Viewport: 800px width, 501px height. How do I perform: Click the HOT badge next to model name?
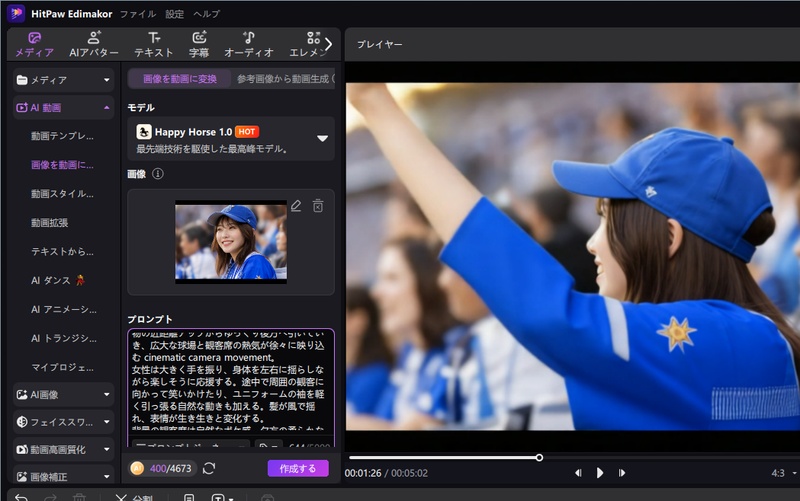pyautogui.click(x=247, y=132)
